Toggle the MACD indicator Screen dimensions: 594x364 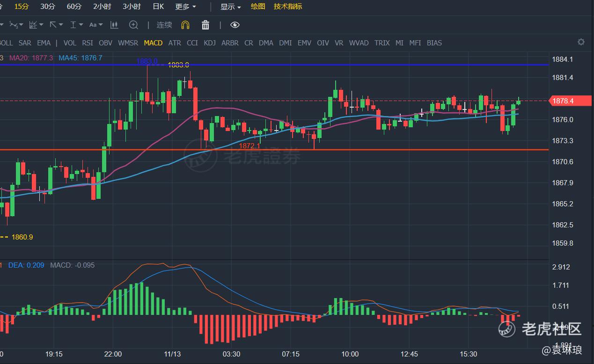153,43
